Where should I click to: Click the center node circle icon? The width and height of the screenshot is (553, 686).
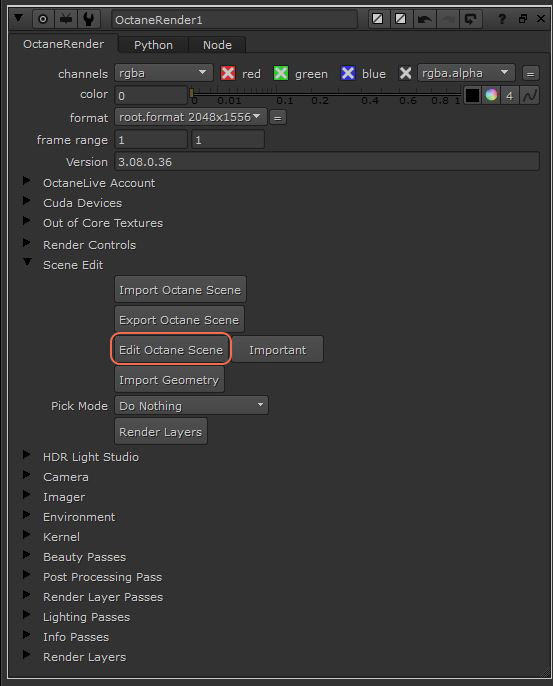43,19
